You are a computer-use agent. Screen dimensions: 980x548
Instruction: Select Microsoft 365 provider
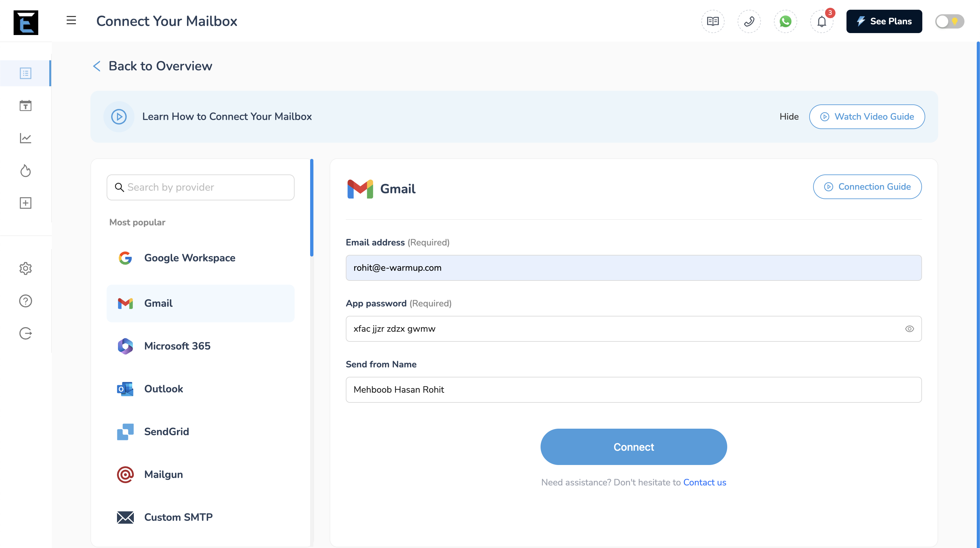pos(177,346)
